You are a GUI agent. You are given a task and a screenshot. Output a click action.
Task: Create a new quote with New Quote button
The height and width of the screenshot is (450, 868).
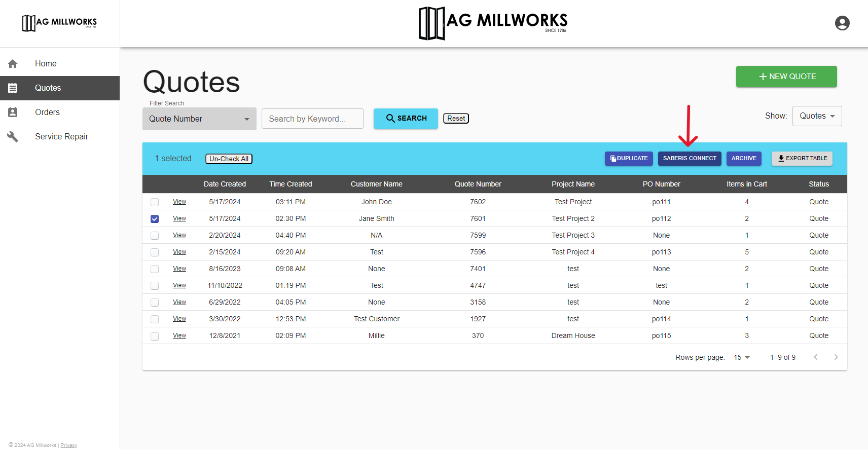[x=786, y=77]
